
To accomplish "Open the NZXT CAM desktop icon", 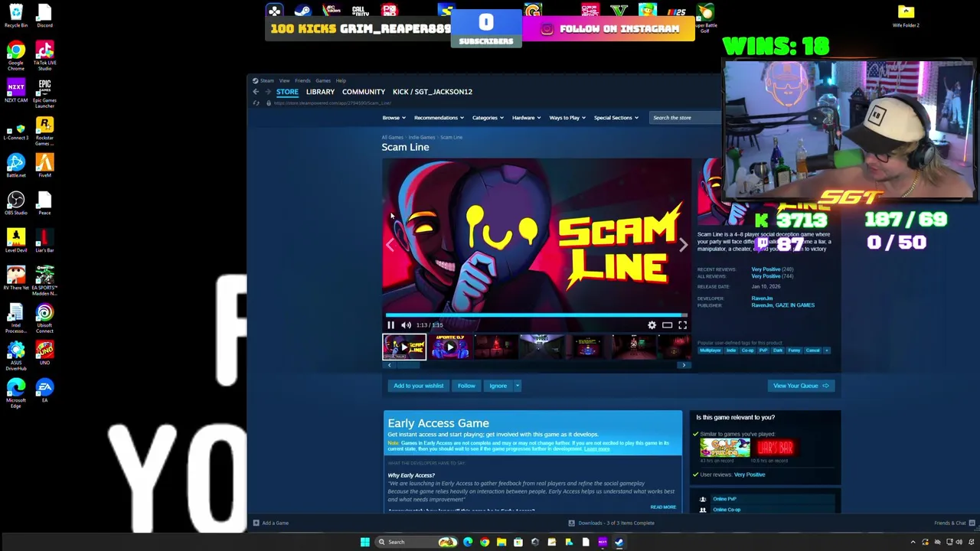I will coord(15,90).
